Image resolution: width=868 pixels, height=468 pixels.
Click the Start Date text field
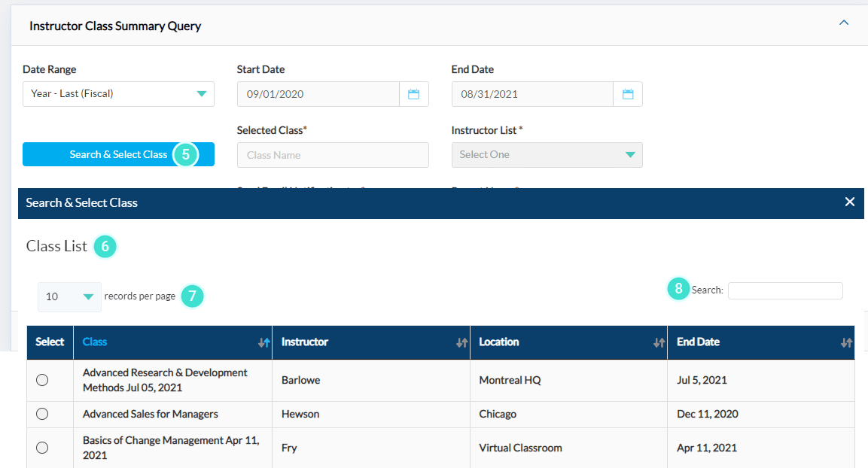click(x=318, y=94)
